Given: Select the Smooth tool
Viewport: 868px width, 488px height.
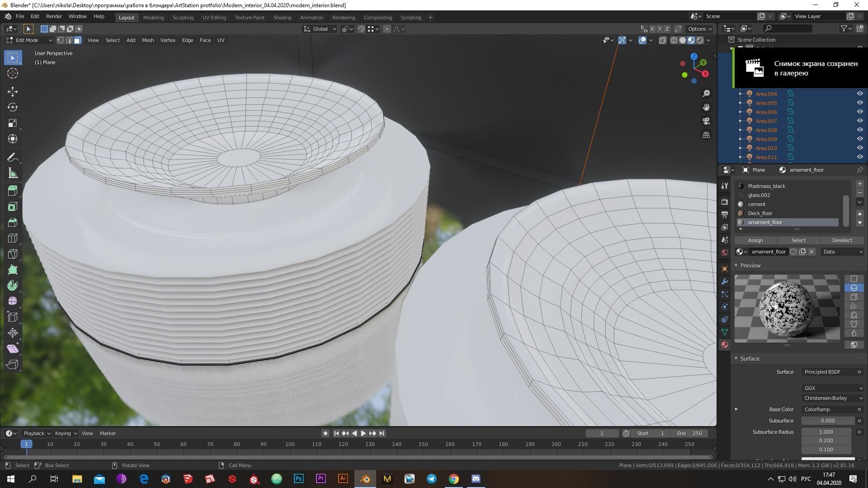Looking at the screenshot, I should pyautogui.click(x=13, y=301).
